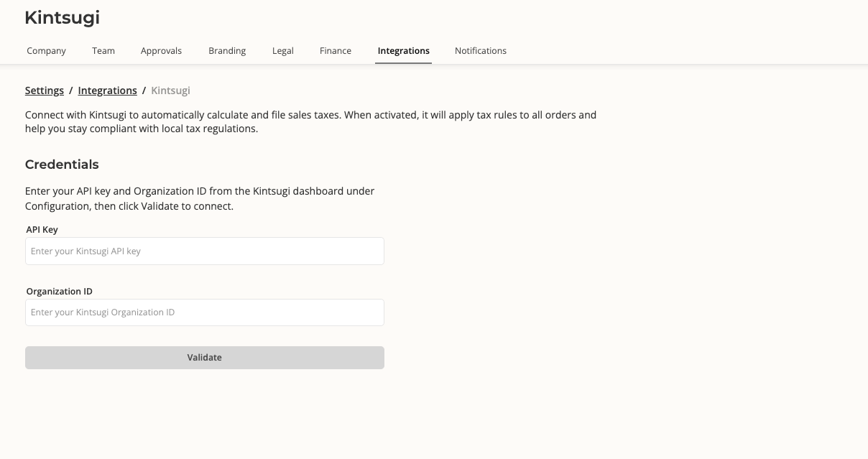Click the 'Enter your API key' instructions text

click(200, 199)
